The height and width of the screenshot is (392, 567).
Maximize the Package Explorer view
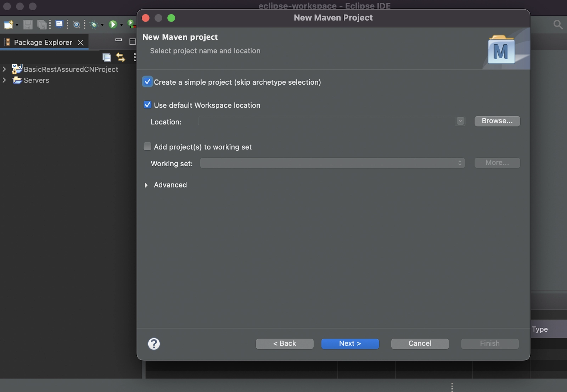(133, 42)
